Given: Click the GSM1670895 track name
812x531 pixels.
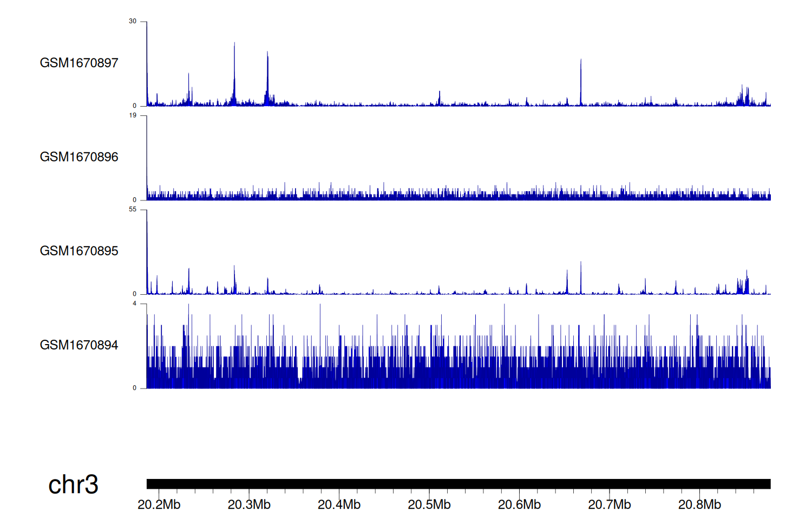Looking at the screenshot, I should (79, 251).
